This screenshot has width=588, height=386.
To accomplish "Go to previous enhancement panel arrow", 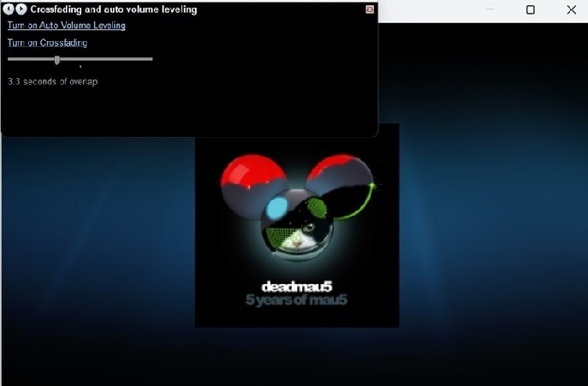I will pyautogui.click(x=9, y=9).
